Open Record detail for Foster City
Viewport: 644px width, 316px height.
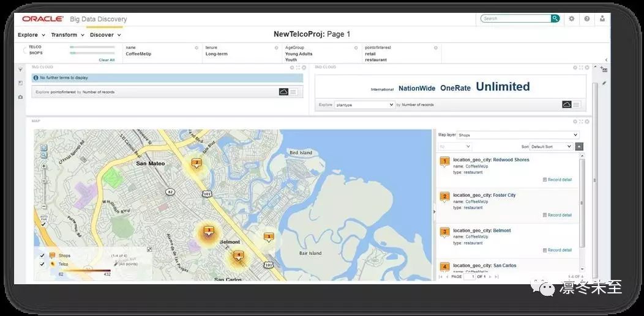click(x=557, y=215)
